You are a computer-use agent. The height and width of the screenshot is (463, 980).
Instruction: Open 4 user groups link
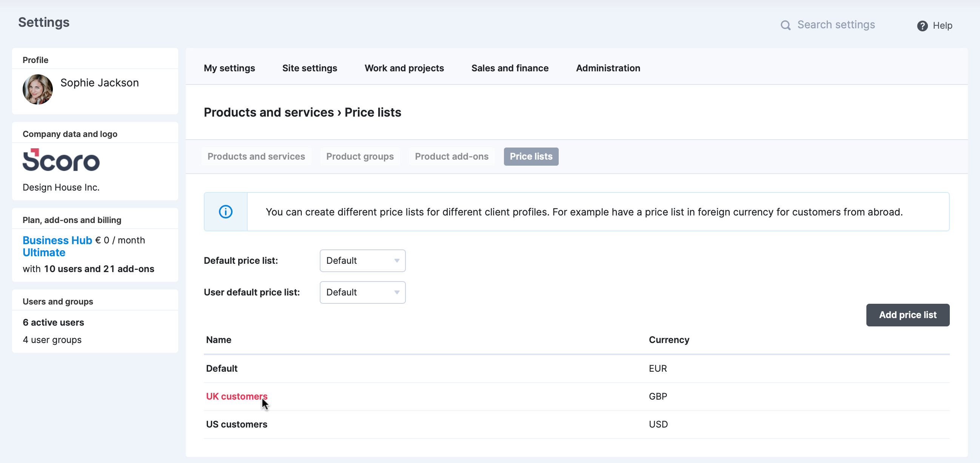point(52,340)
